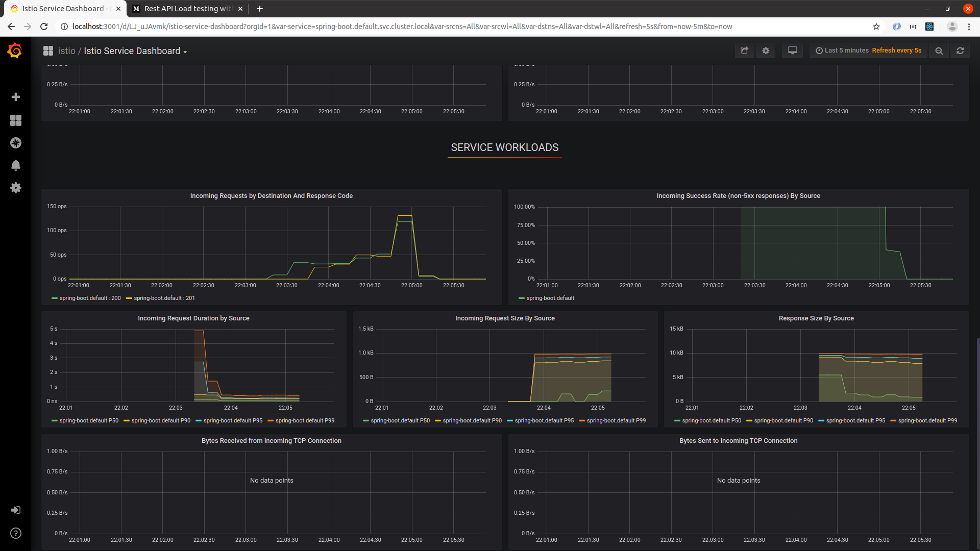Reload the page with browser reload button
Viewport: 980px width, 551px height.
(x=44, y=27)
